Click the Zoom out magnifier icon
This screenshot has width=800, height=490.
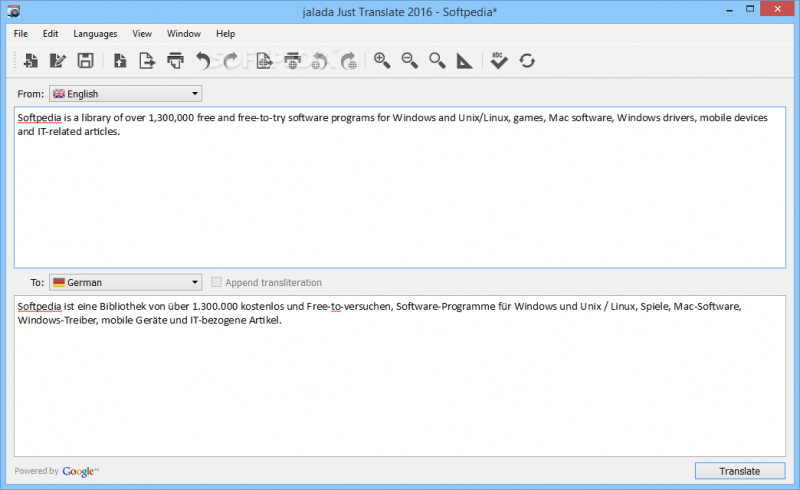410,61
